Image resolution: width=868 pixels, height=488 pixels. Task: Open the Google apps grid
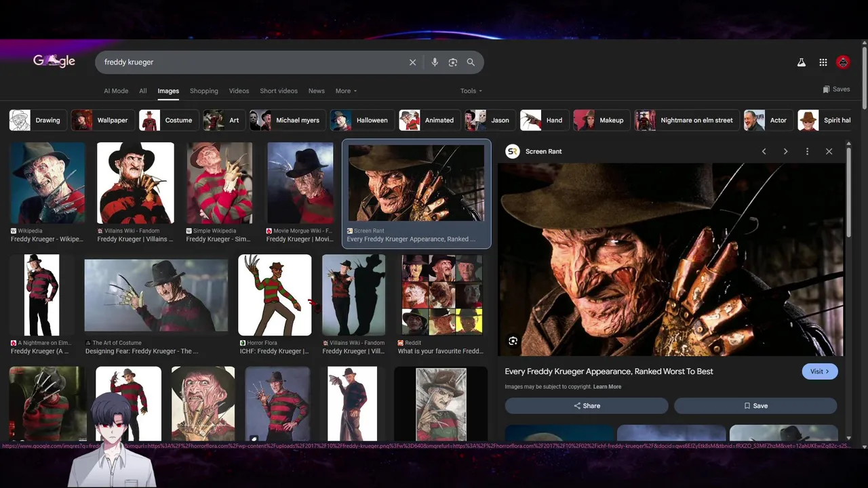(x=823, y=62)
